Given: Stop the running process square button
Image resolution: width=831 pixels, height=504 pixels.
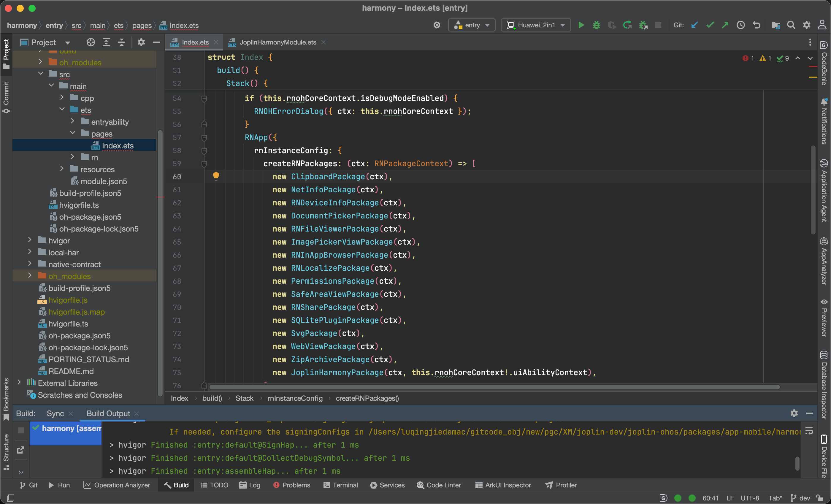Looking at the screenshot, I should tap(658, 25).
